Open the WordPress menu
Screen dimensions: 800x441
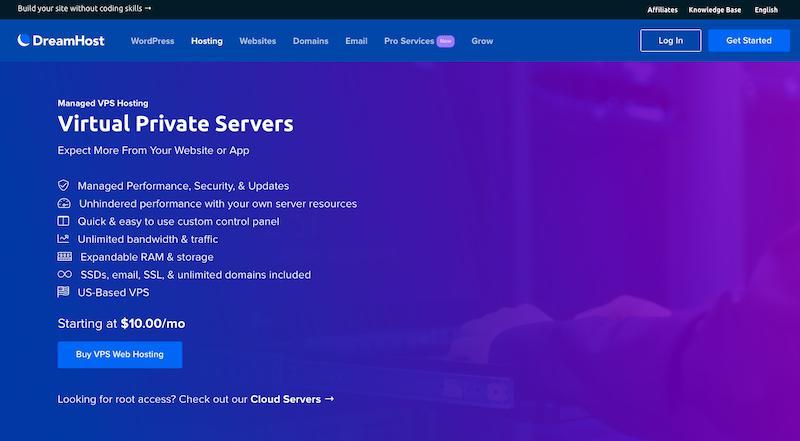click(153, 41)
